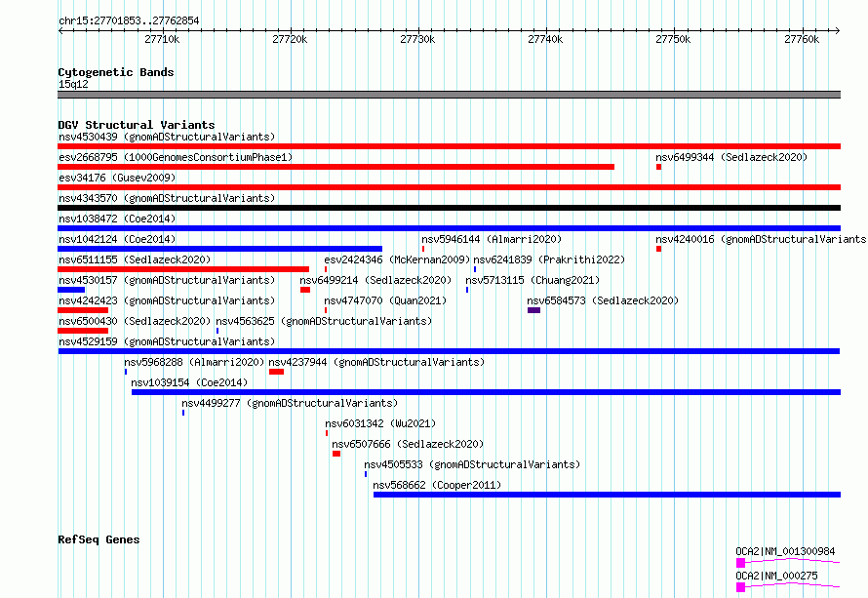This screenshot has width=868, height=598.
Task: Click the nsv1039154 (Coe2014) label
Action: [x=189, y=382]
